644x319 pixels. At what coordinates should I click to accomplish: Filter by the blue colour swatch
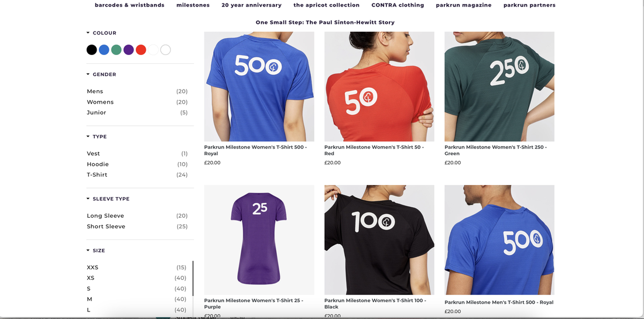click(104, 50)
